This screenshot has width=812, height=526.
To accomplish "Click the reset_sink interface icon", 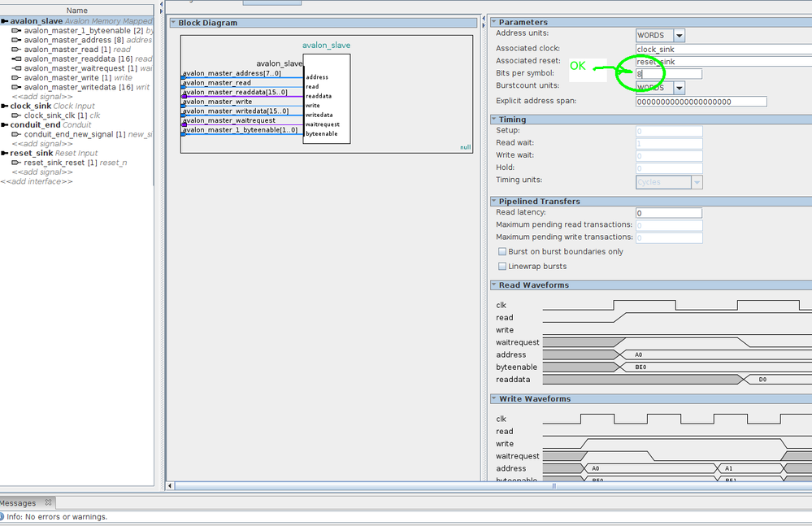I will click(x=4, y=153).
